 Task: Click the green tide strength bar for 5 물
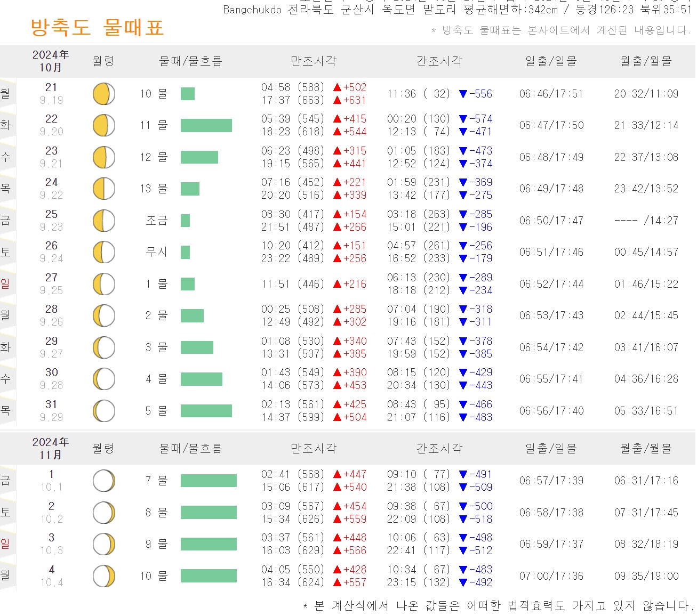206,410
